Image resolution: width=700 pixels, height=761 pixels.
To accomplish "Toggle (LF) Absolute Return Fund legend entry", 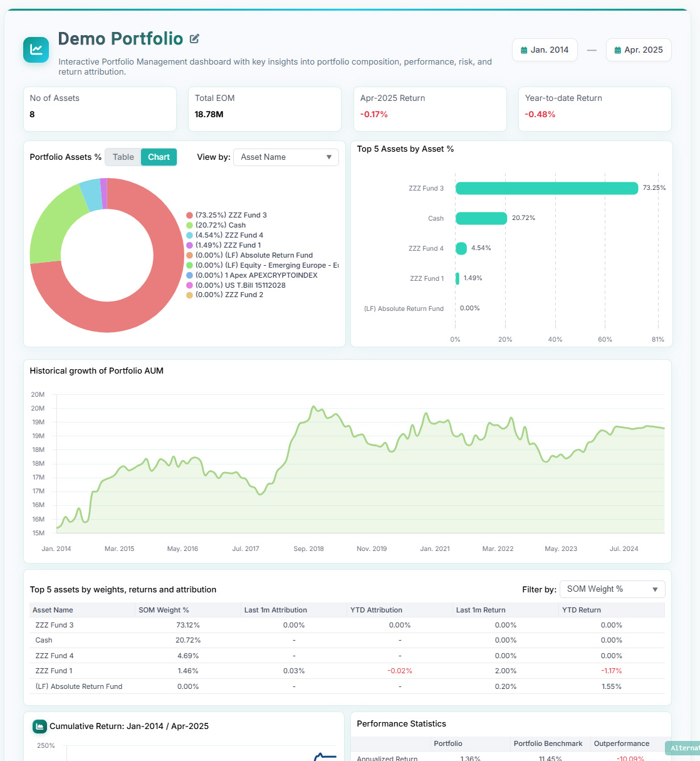I will point(249,255).
